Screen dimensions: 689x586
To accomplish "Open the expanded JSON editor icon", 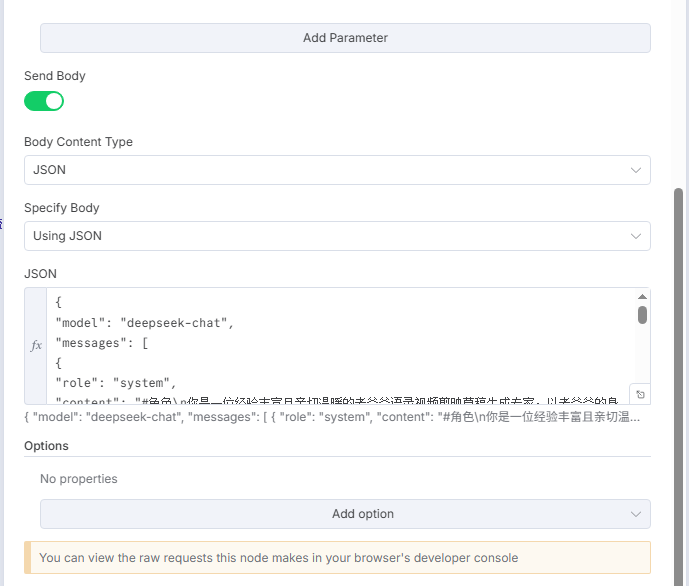I will 640,395.
